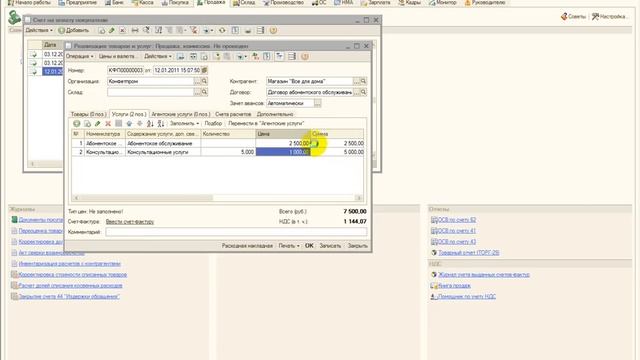Click the Записать button
This screenshot has height=360, width=640.
pyautogui.click(x=330, y=246)
